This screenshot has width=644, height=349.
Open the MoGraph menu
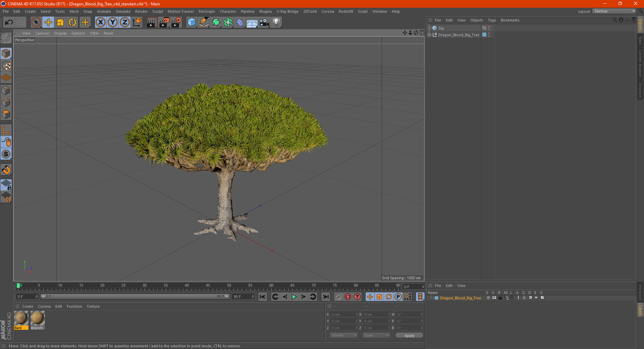click(207, 11)
